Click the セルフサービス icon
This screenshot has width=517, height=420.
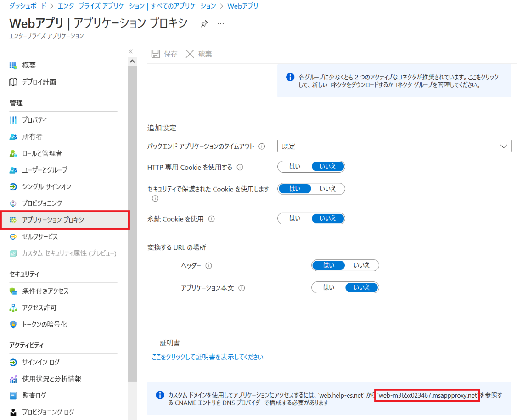click(x=13, y=237)
